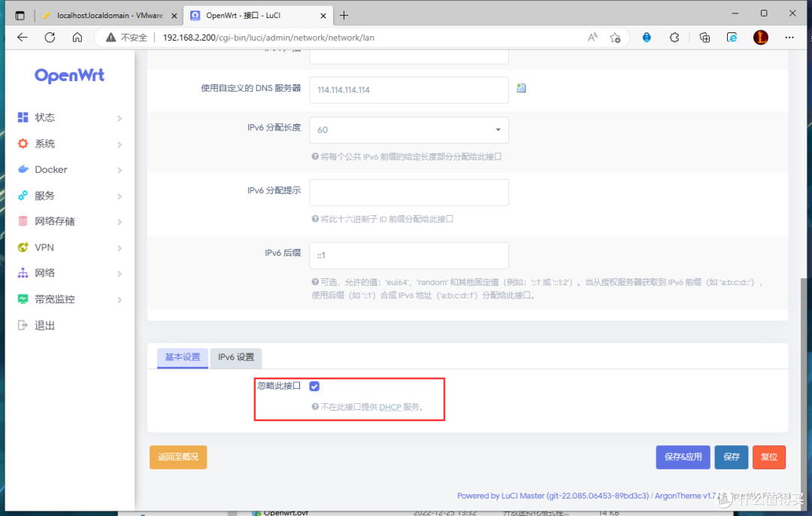Click the 保存&应用 button
812x516 pixels.
[x=683, y=457]
